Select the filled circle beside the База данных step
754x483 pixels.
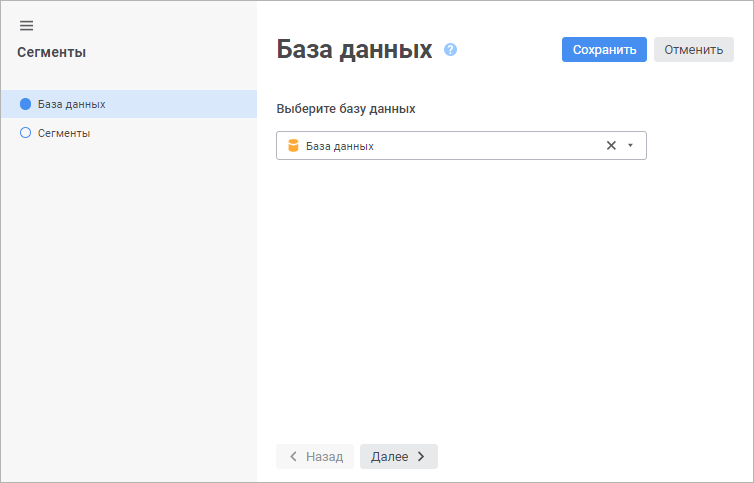tap(26, 104)
